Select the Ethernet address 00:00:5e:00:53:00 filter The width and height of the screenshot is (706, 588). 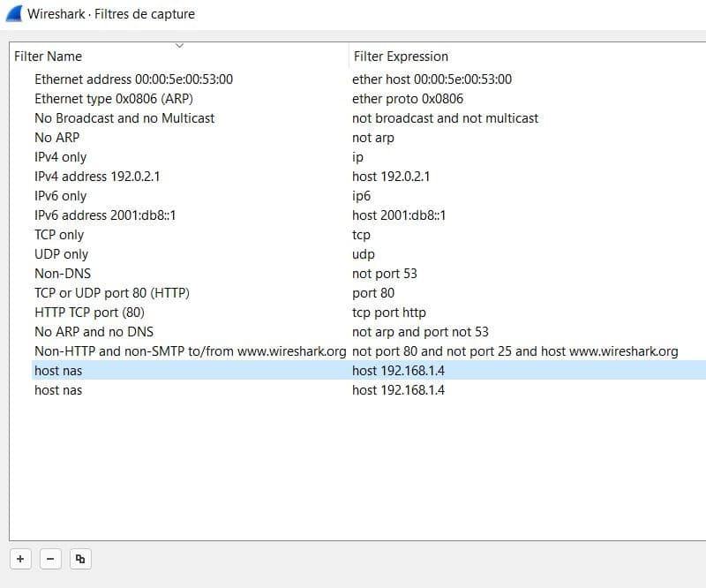click(x=133, y=79)
